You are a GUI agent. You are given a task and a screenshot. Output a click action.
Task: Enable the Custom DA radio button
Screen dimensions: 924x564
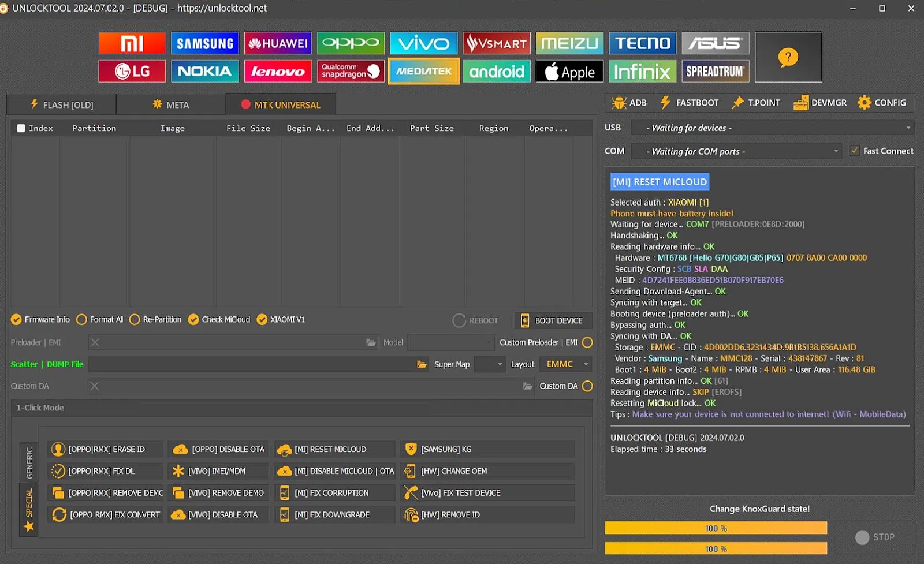click(587, 386)
